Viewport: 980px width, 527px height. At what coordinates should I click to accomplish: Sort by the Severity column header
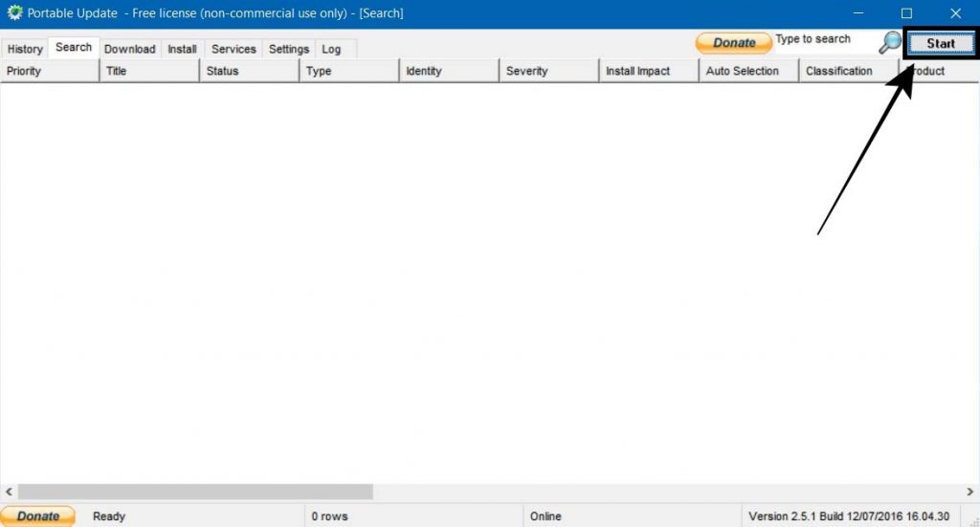tap(549, 71)
